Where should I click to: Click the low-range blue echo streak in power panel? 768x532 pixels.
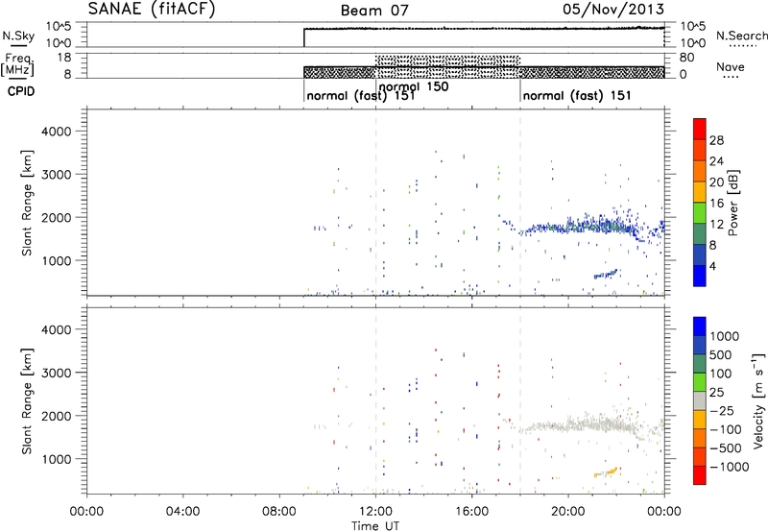606,274
